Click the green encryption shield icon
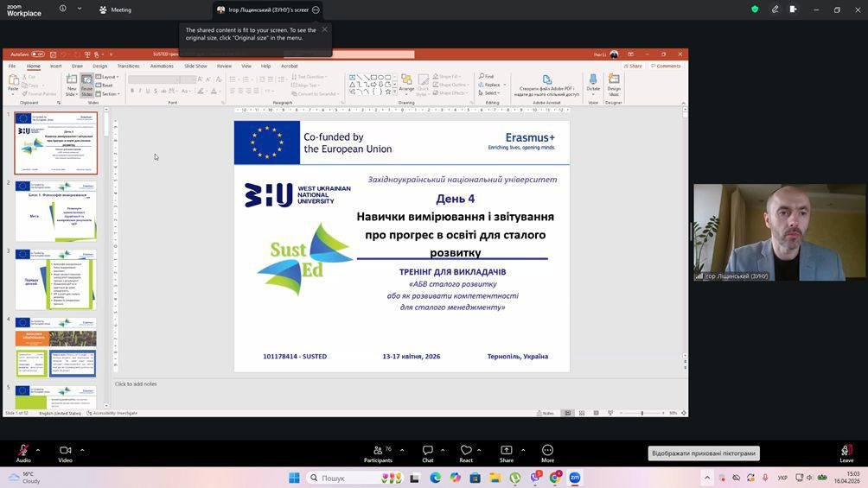 [x=755, y=10]
